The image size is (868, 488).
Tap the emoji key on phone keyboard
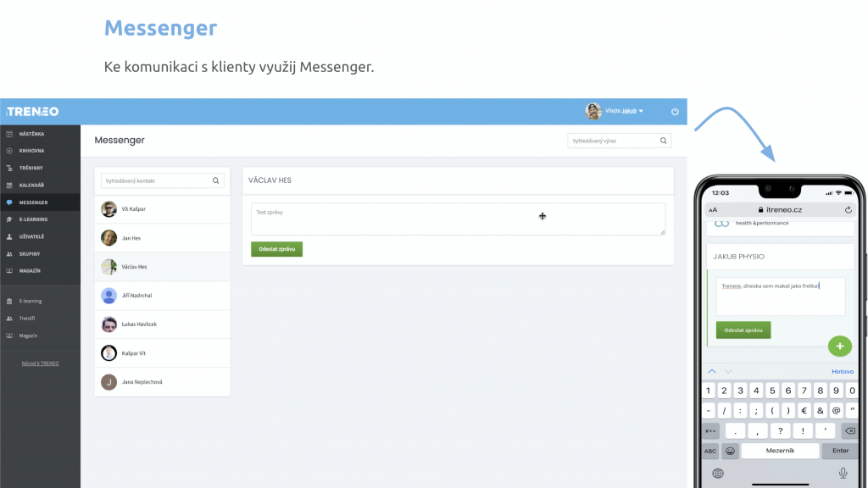tap(730, 451)
